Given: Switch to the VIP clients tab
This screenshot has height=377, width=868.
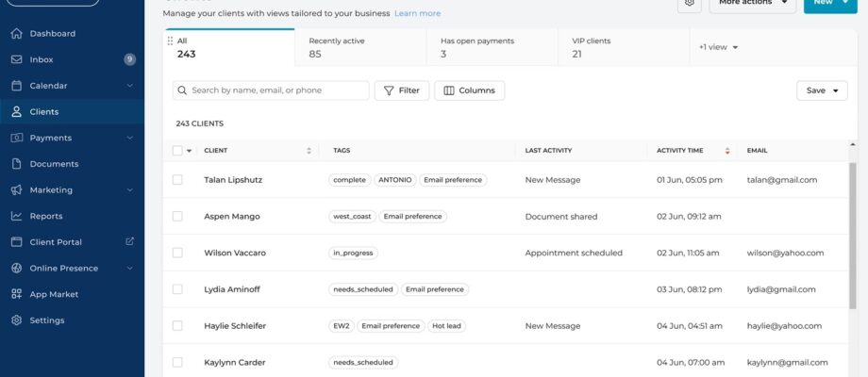Looking at the screenshot, I should [591, 47].
